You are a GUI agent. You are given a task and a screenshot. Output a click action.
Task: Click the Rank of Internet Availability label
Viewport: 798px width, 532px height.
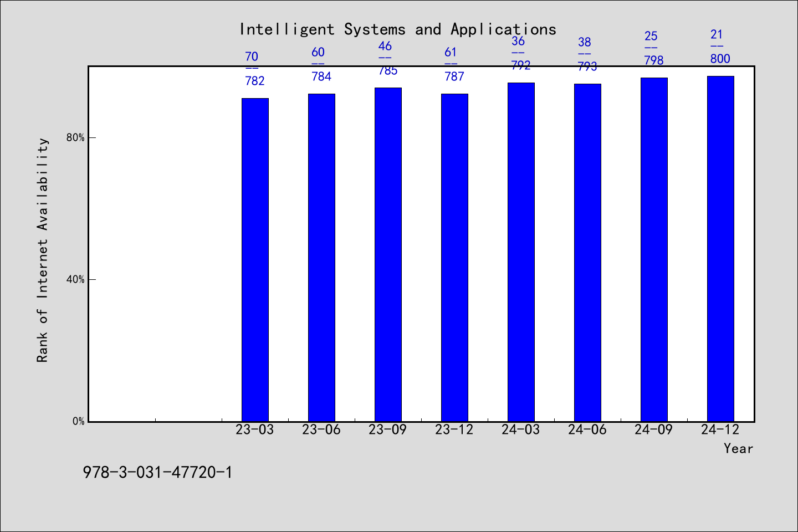point(43,250)
